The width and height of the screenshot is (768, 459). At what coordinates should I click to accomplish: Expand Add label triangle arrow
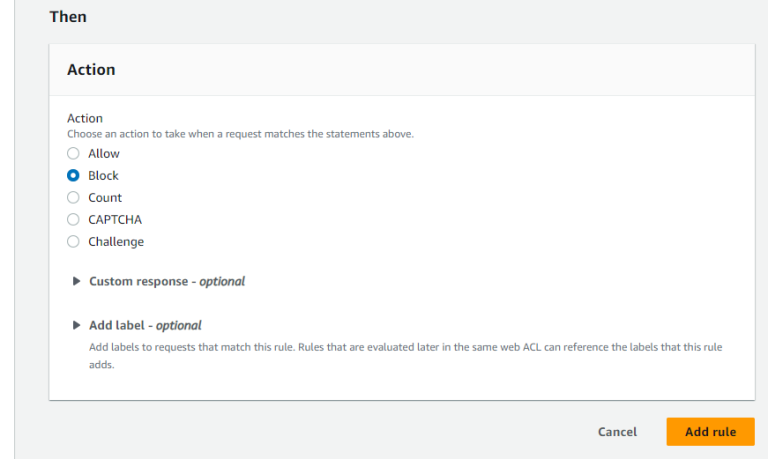pyautogui.click(x=77, y=326)
